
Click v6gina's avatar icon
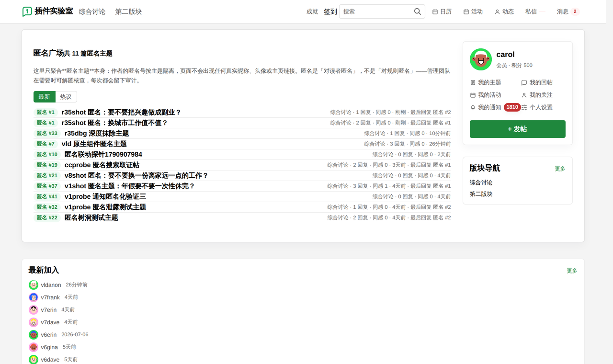coord(34,347)
